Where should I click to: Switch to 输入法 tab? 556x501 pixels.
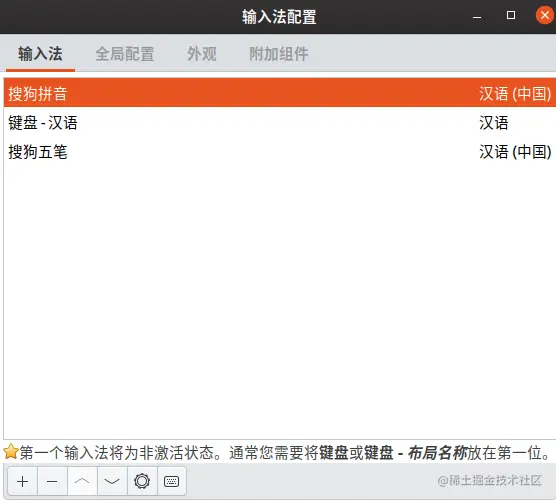click(x=40, y=54)
